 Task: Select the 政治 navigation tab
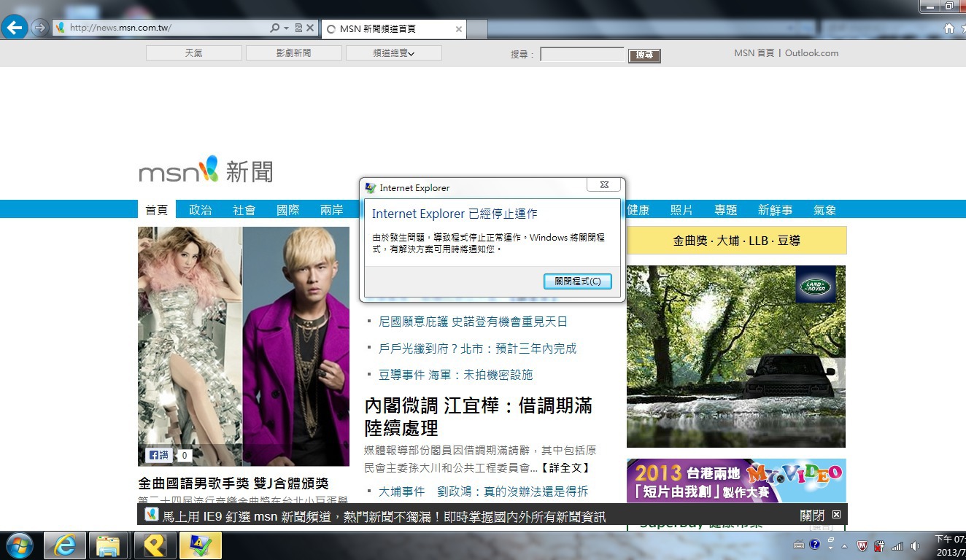pos(200,210)
